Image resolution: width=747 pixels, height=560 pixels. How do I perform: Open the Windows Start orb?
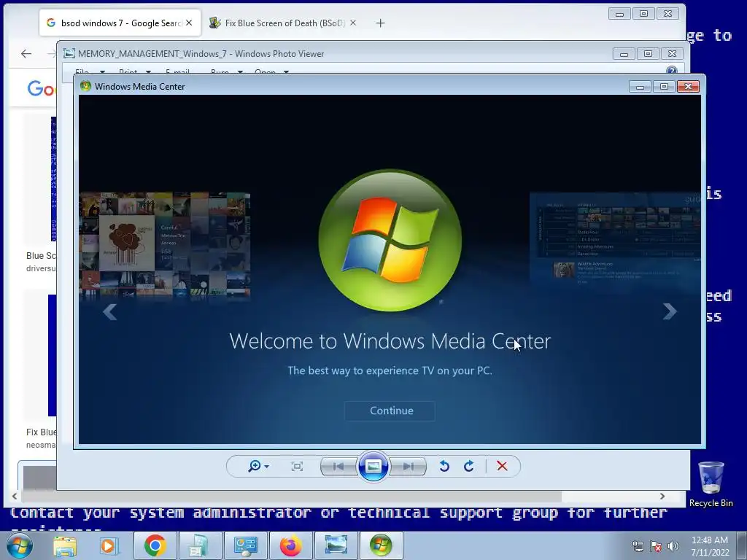[x=20, y=545]
